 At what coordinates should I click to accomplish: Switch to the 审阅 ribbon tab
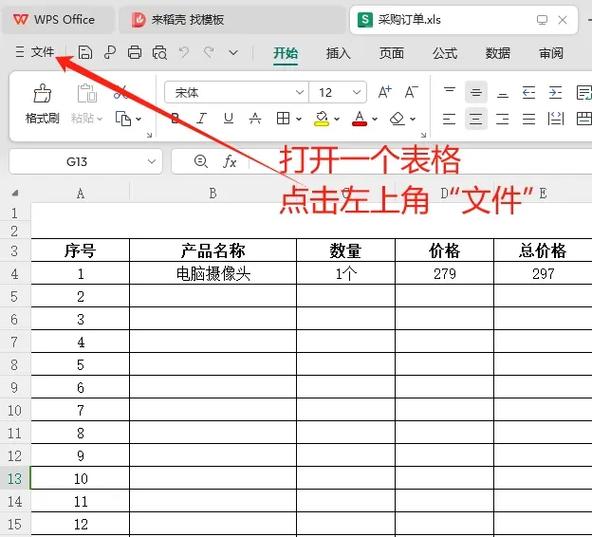click(x=551, y=53)
